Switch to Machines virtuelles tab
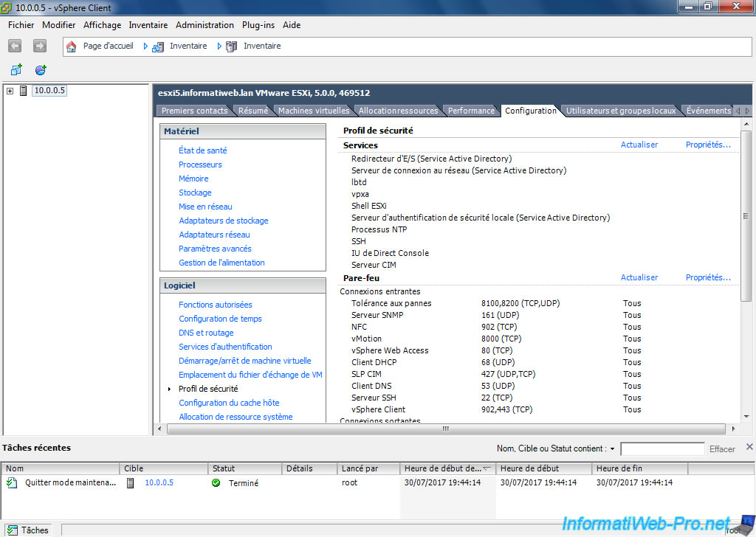 tap(314, 111)
